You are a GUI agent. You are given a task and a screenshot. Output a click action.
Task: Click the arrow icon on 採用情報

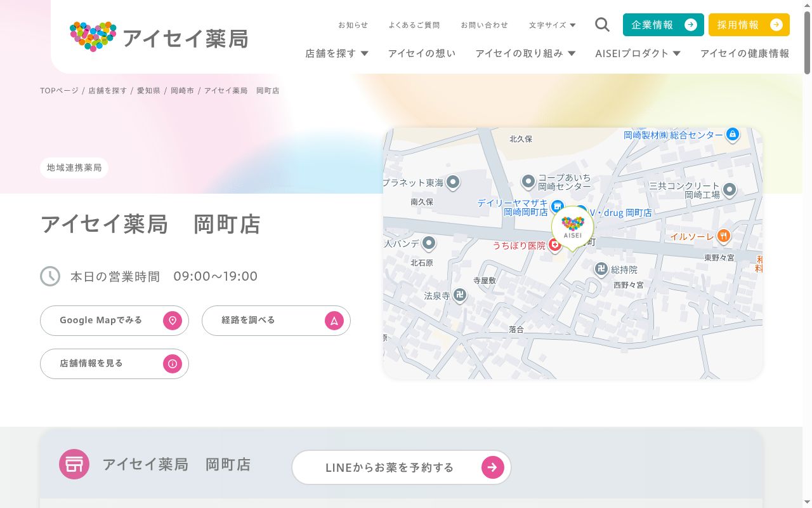pos(776,25)
